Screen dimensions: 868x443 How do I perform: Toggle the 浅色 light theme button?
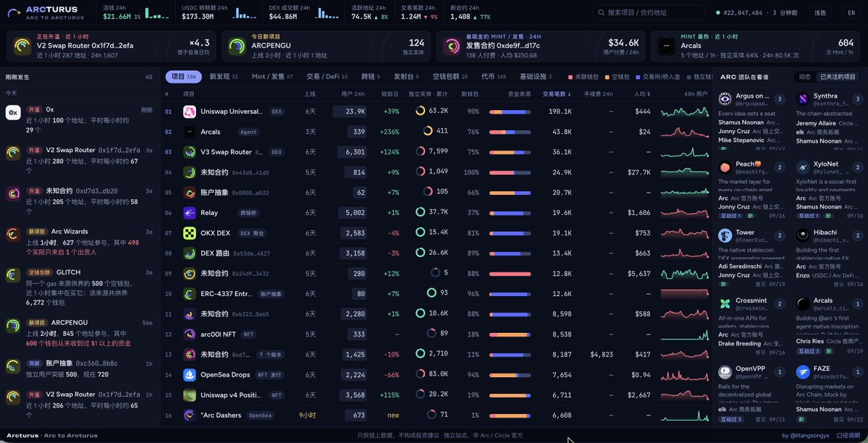(819, 13)
